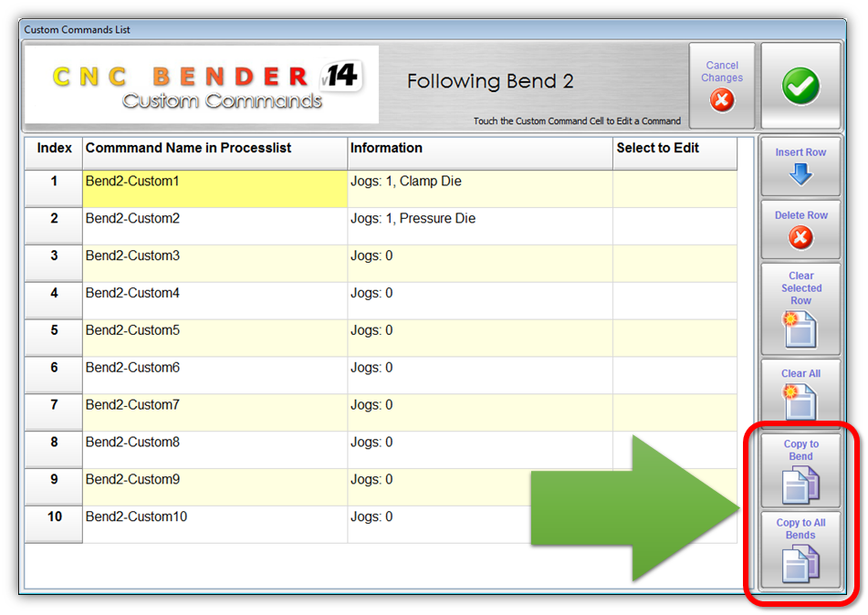Image resolution: width=868 pixels, height=615 pixels.
Task: Click the Delete Row red X icon
Action: (800, 238)
